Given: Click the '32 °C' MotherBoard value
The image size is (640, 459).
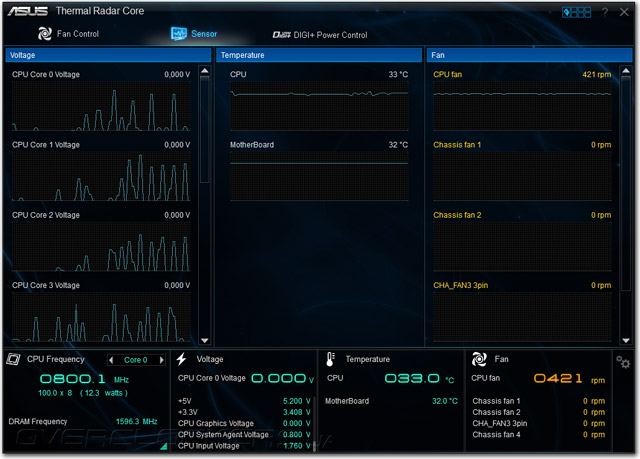Looking at the screenshot, I should (x=398, y=144).
